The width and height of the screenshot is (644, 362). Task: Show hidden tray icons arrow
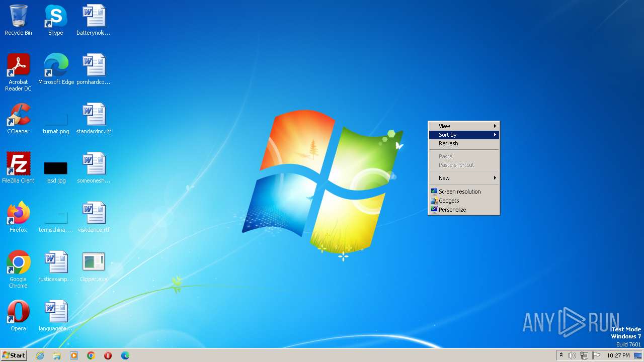tap(561, 355)
